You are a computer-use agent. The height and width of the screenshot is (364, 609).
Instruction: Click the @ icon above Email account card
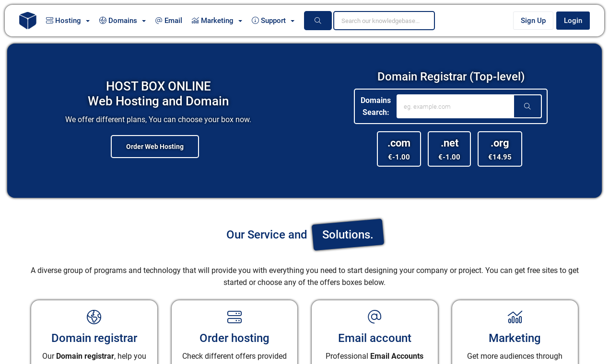pos(374,316)
